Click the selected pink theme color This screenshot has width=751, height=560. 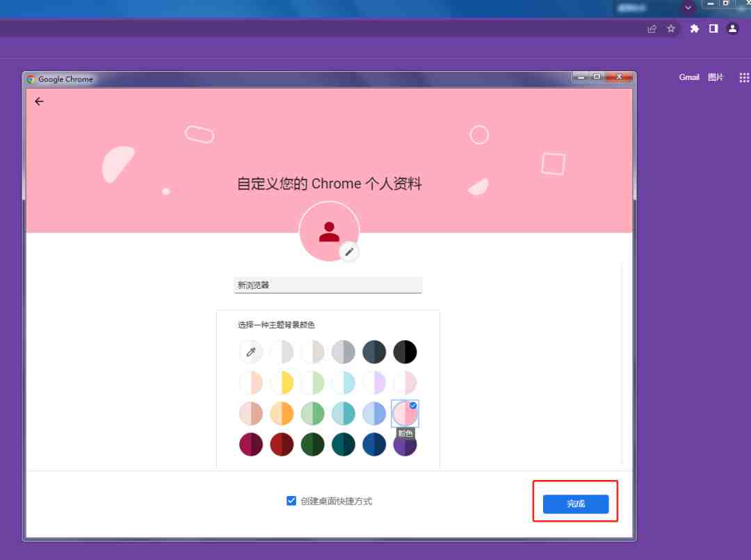[405, 413]
